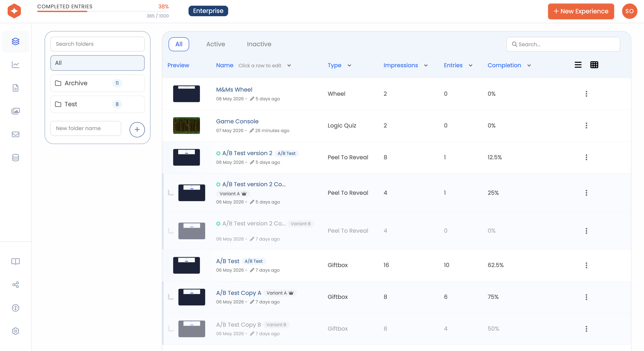Open the Test folder
Screen dimensions: 644x351
point(98,104)
